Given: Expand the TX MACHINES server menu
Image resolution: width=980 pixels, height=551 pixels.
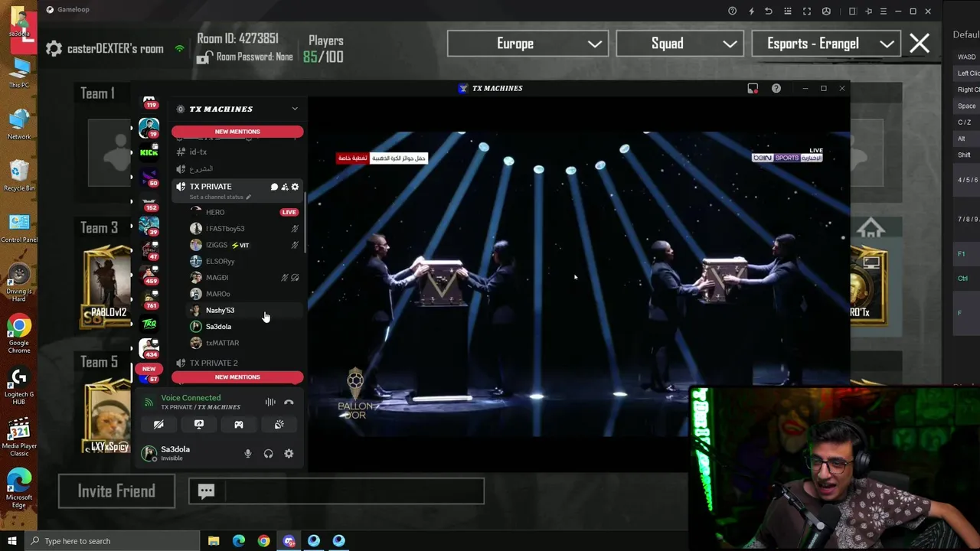Looking at the screenshot, I should pyautogui.click(x=295, y=109).
